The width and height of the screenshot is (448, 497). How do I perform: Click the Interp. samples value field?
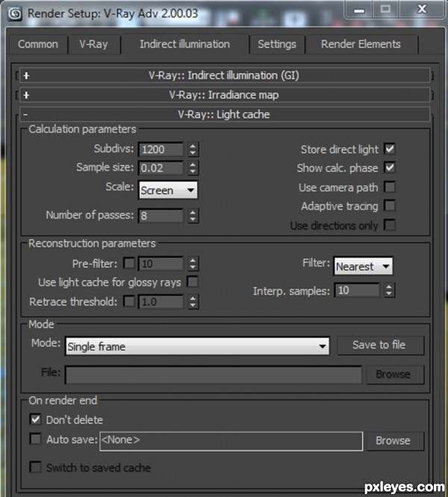click(x=357, y=290)
